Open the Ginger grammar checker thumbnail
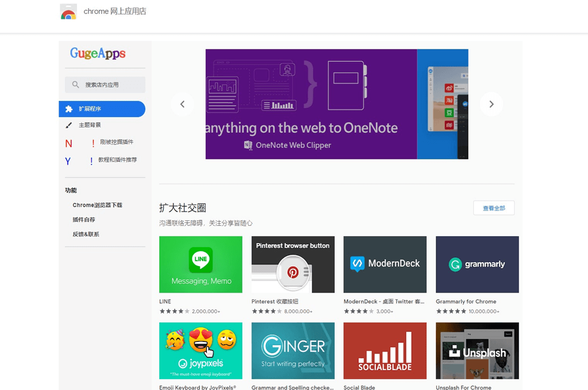588x390 pixels. 293,350
